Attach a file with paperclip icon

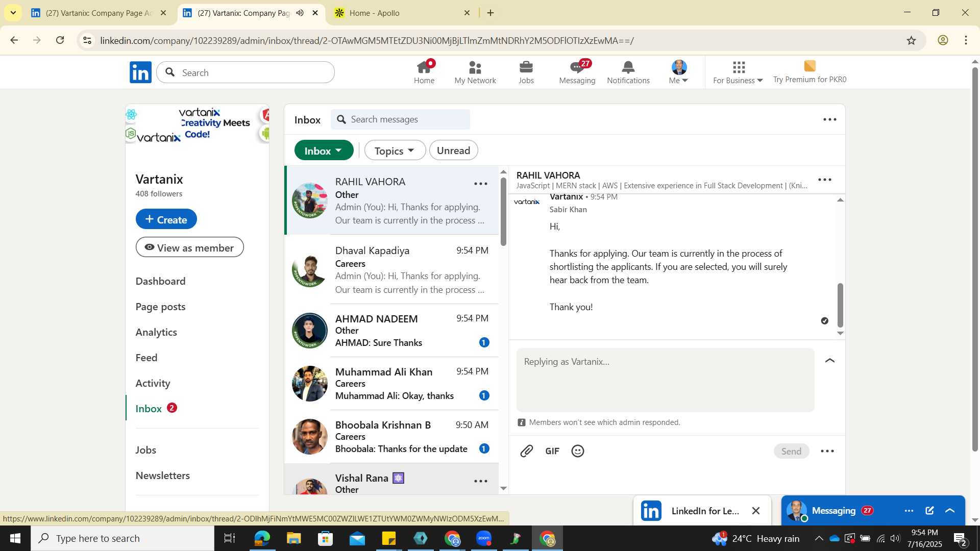click(527, 451)
